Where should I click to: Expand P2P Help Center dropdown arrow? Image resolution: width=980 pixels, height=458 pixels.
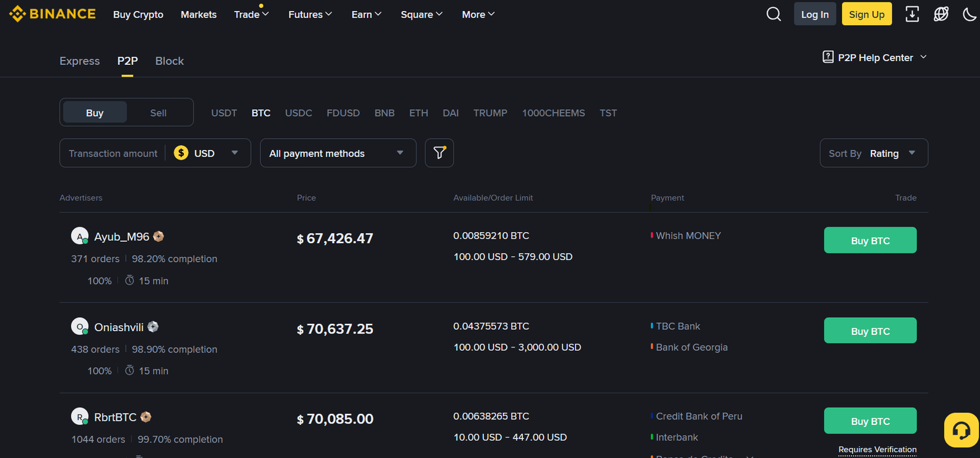click(924, 57)
